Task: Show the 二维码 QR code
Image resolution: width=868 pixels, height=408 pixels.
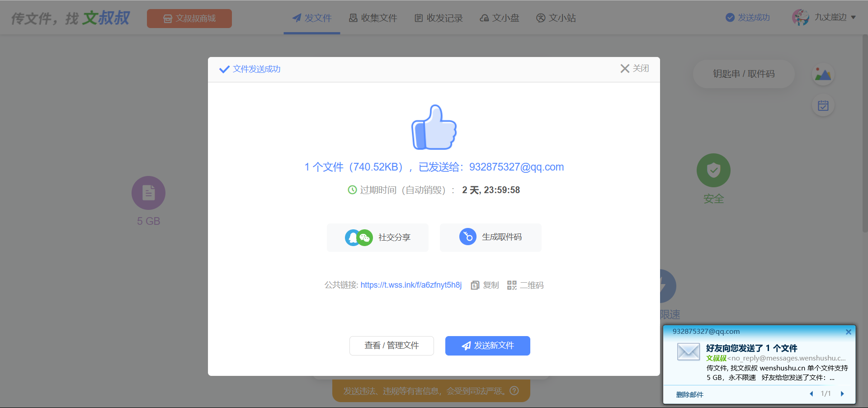Action: coord(525,285)
